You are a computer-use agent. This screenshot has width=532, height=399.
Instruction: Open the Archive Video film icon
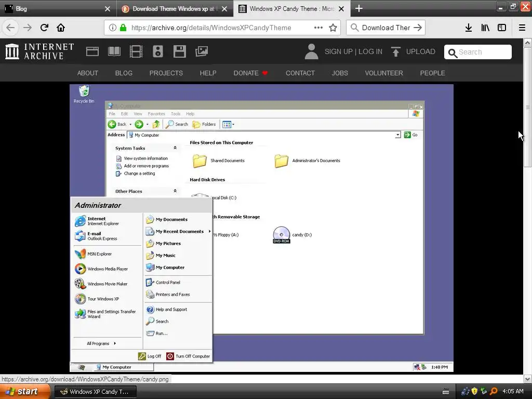(x=136, y=51)
